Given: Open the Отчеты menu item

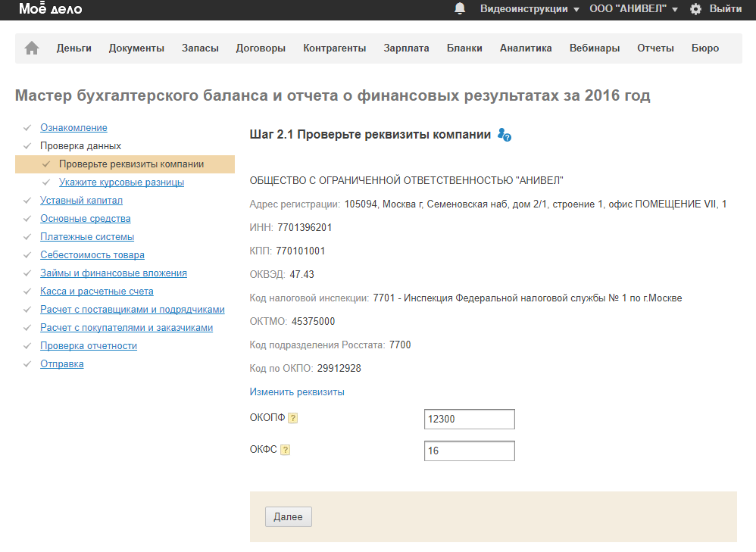Looking at the screenshot, I should point(655,48).
